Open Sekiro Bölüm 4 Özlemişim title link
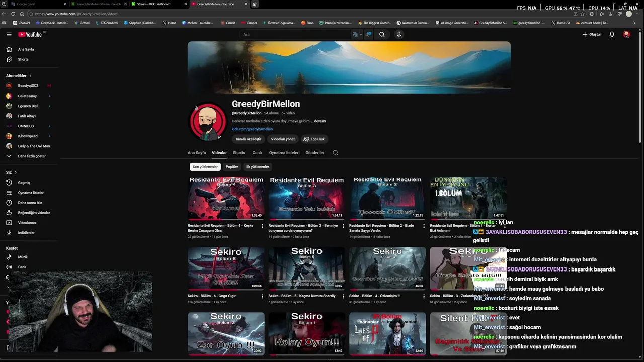The width and height of the screenshot is (644, 362). [375, 296]
